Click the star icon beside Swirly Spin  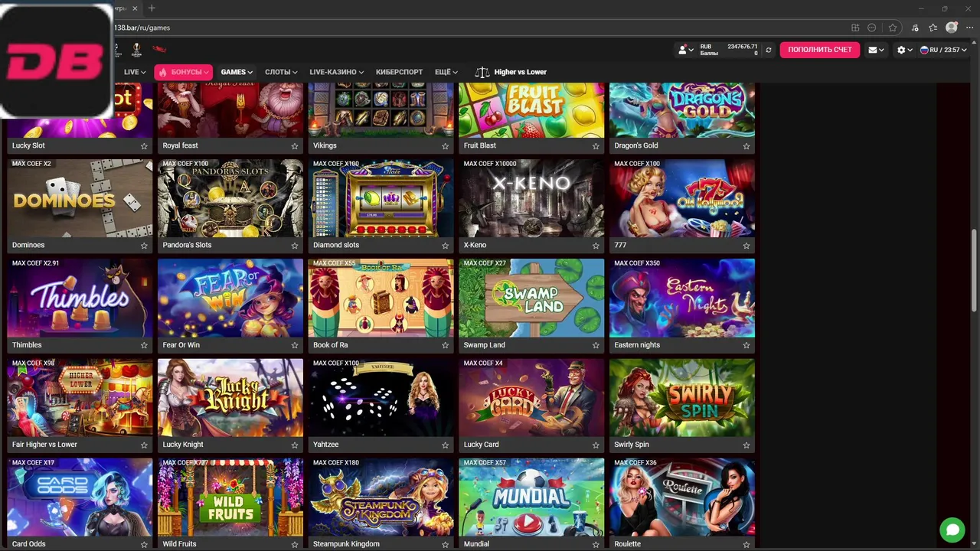[x=746, y=445]
